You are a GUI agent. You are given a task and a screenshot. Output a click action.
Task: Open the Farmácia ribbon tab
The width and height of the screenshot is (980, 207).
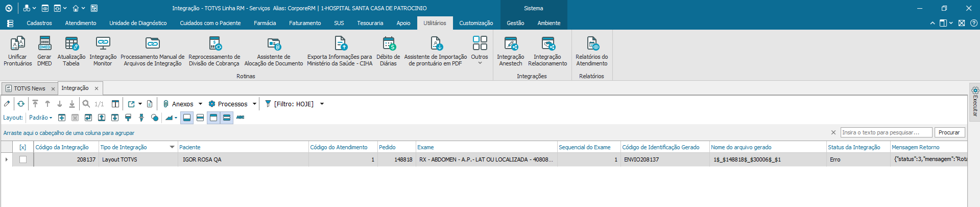[265, 23]
